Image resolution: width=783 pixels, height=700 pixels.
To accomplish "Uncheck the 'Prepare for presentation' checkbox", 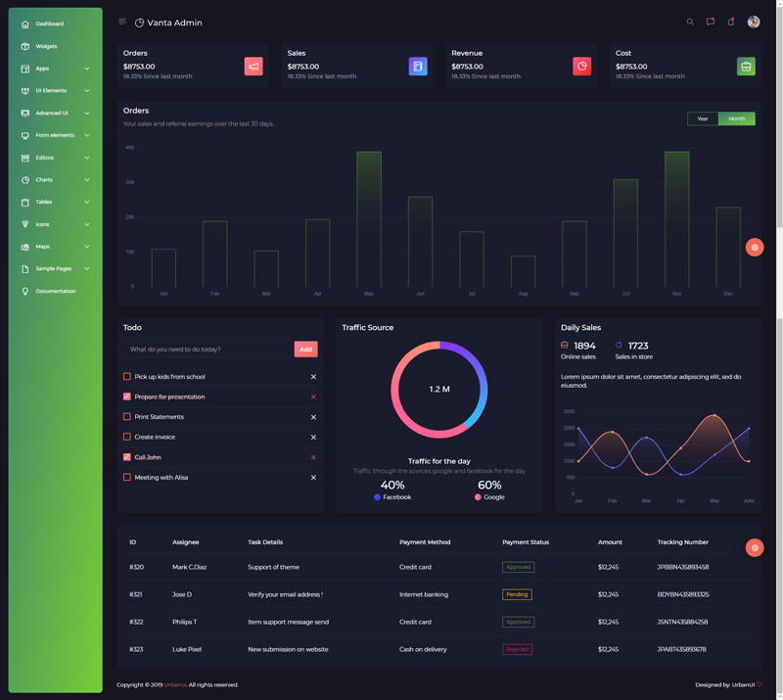I will pos(127,397).
